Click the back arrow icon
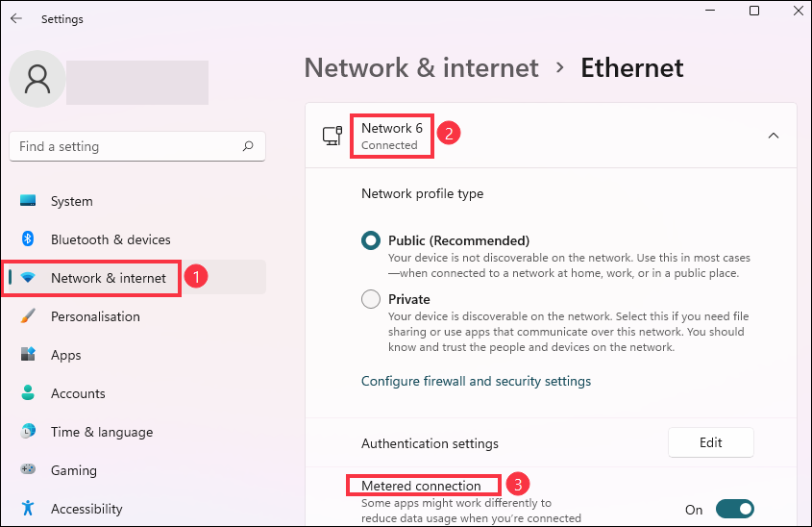This screenshot has width=812, height=527. tap(15, 18)
